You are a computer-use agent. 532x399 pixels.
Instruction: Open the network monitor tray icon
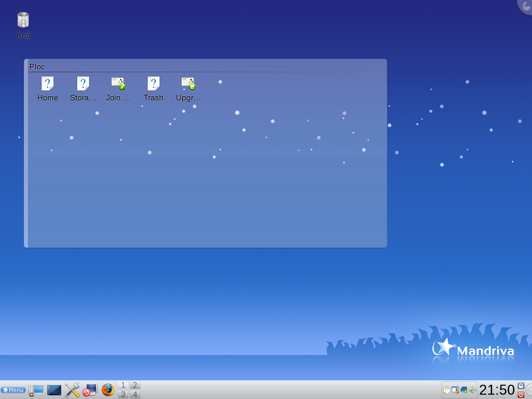point(464,390)
